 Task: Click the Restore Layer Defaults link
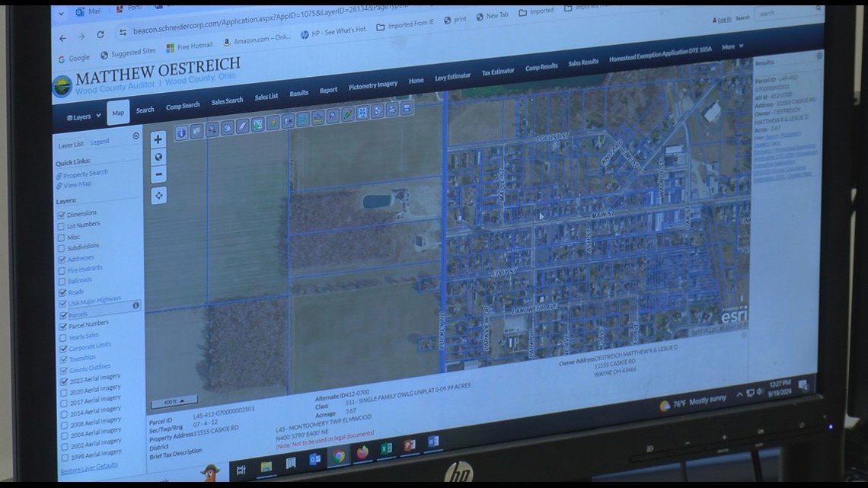tap(88, 465)
